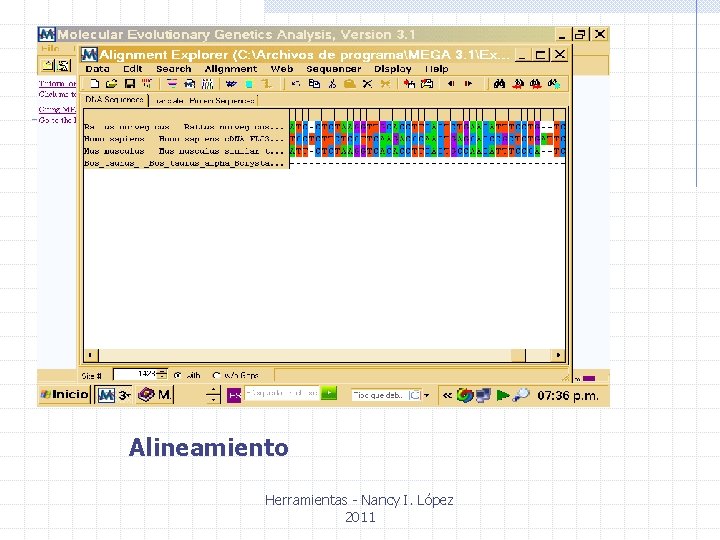Click the cyan square toolbar icon
This screenshot has height=540, width=720.
[x=249, y=84]
